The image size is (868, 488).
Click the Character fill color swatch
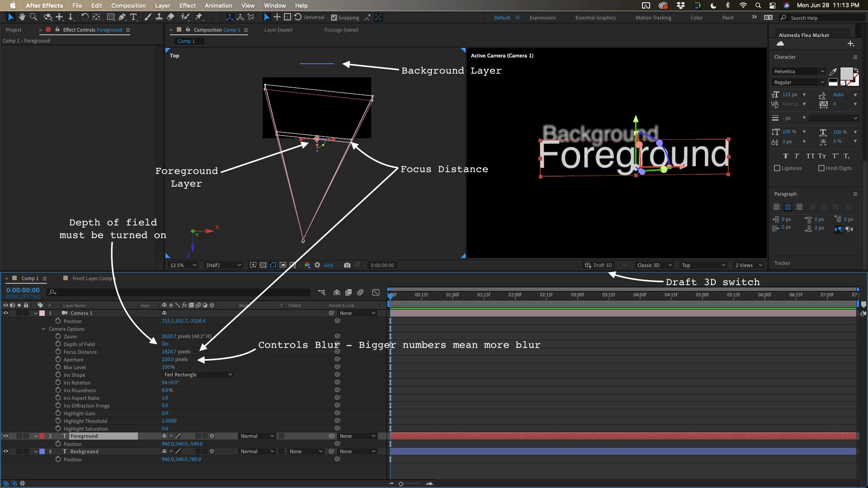tap(846, 73)
